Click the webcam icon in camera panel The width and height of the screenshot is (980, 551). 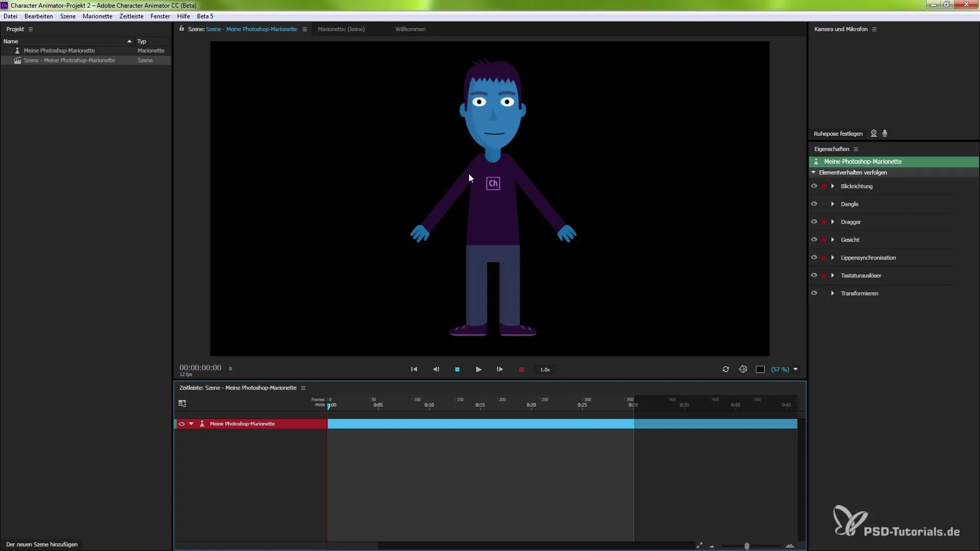(874, 133)
